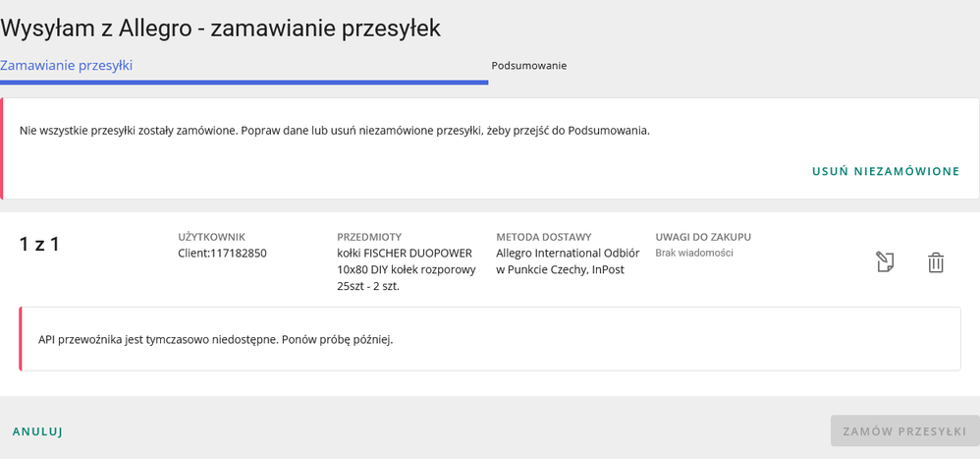Click the UŻYTKOWNIK column label
The width and height of the screenshot is (980, 459).
pyautogui.click(x=211, y=237)
